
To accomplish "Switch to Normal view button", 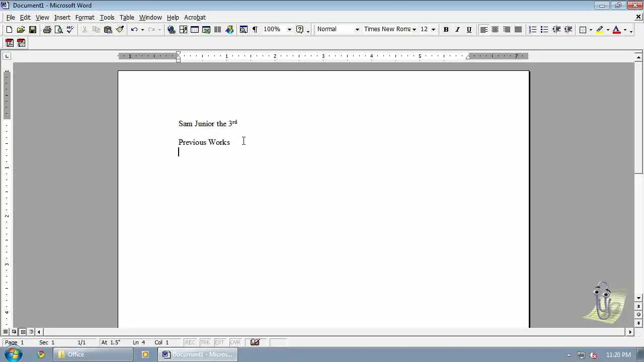I will point(6,332).
